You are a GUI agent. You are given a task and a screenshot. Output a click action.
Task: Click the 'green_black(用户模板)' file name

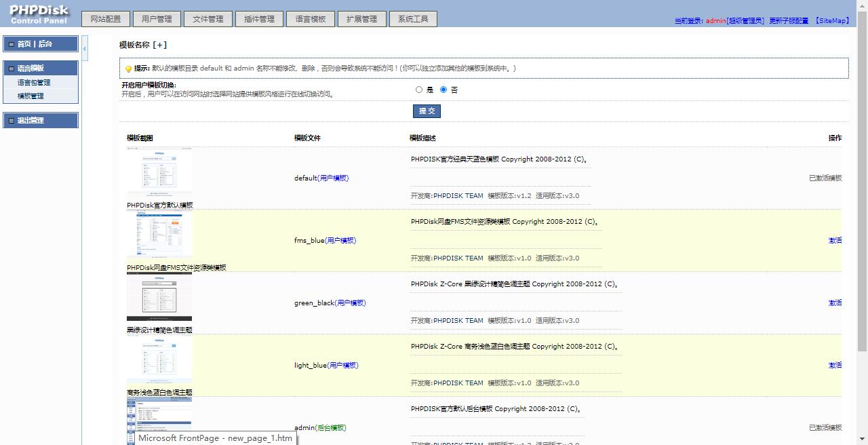coord(330,303)
